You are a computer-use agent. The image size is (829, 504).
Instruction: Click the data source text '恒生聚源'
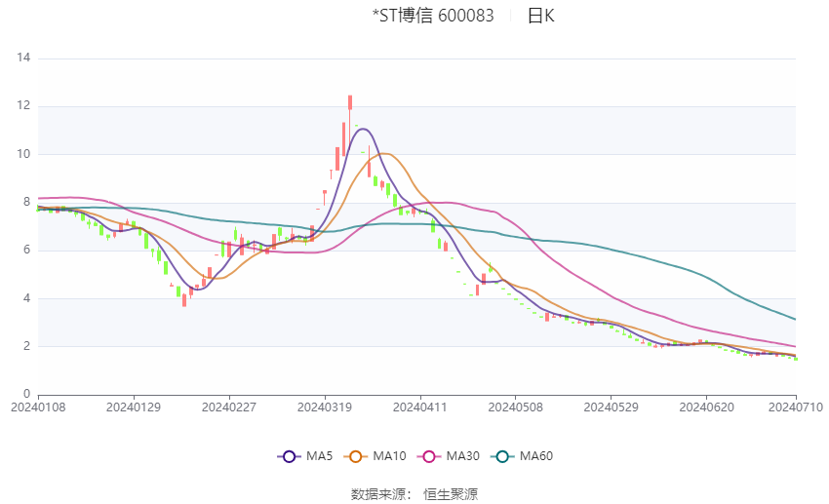(451, 494)
